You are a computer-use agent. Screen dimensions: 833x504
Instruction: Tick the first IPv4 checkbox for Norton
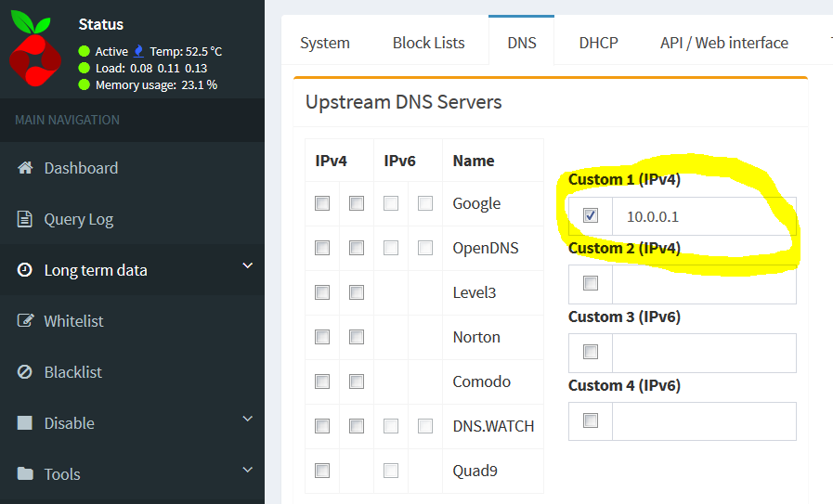click(x=322, y=337)
